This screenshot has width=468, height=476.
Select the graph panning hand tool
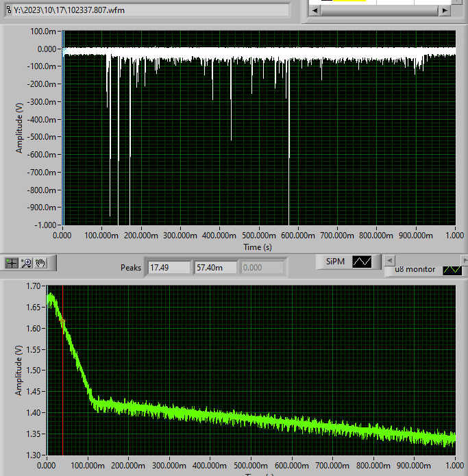coord(40,263)
